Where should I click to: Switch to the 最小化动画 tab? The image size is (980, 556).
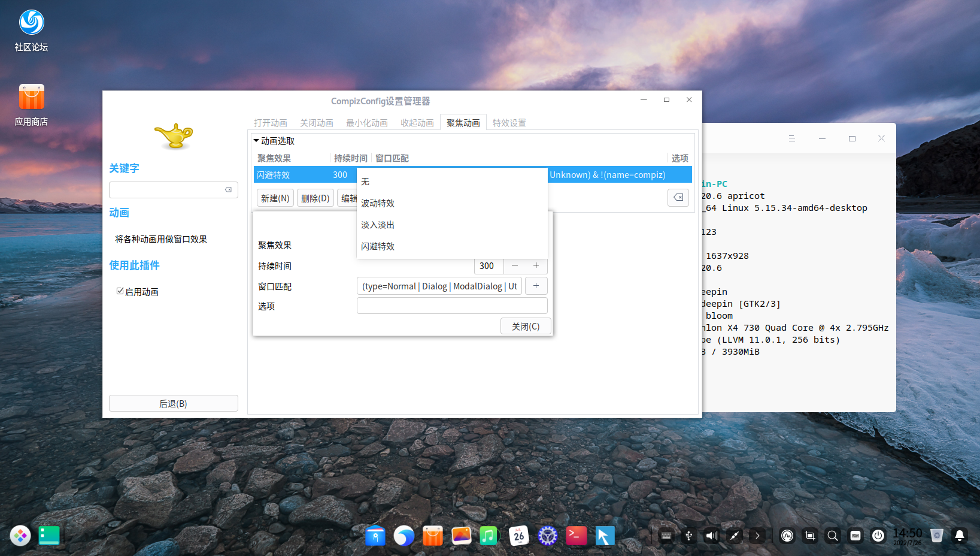[x=367, y=123]
